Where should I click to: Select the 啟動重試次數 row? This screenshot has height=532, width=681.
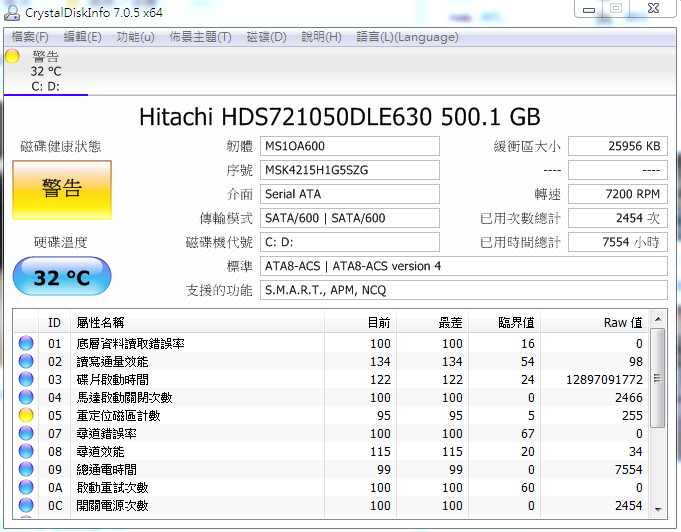coord(331,487)
